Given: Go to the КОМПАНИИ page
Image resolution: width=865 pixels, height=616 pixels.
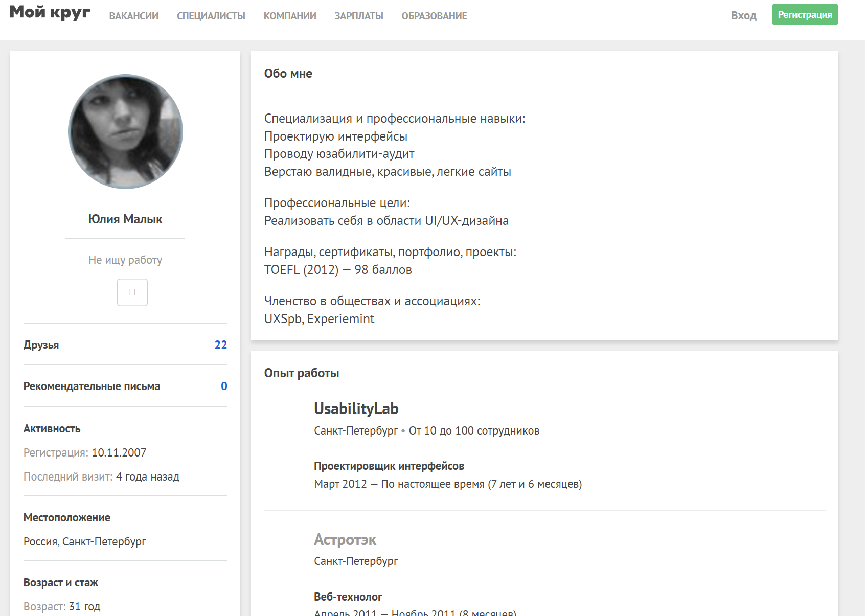Looking at the screenshot, I should (290, 16).
